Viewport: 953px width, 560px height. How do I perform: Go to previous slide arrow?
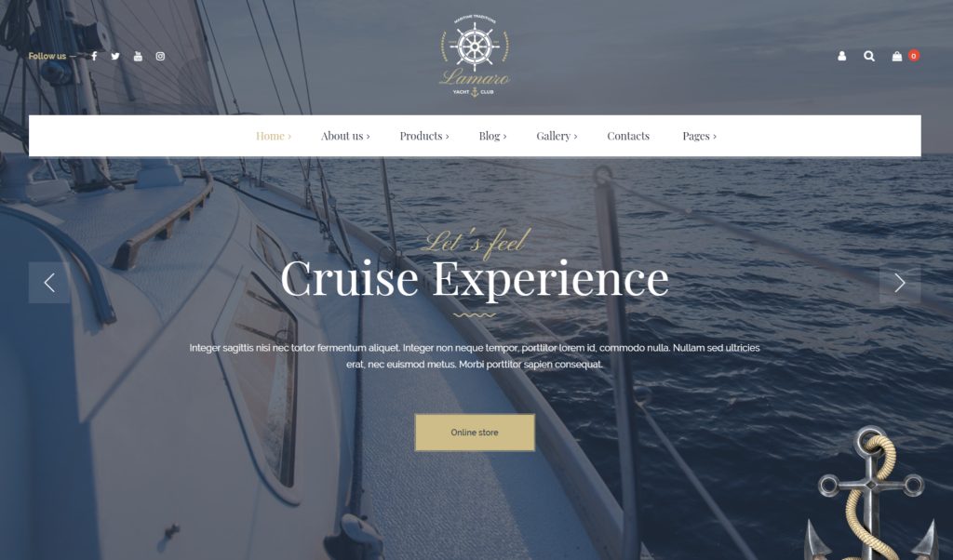point(49,283)
